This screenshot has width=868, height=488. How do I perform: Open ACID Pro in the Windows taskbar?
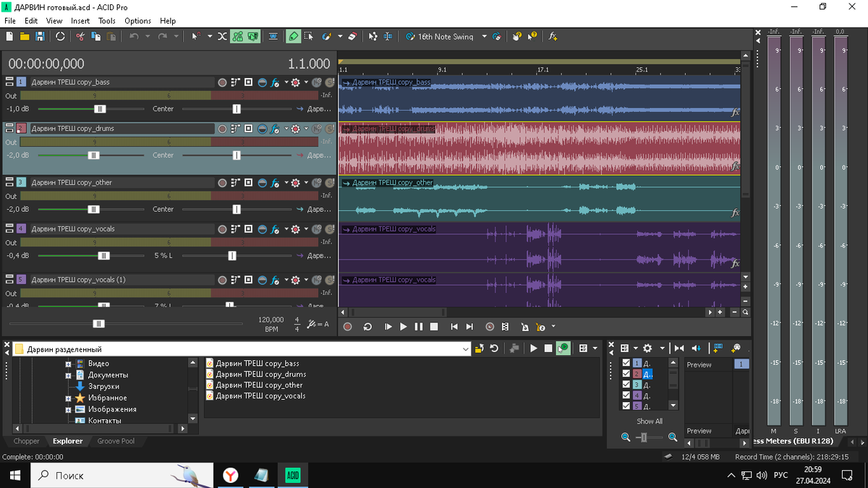coord(293,475)
